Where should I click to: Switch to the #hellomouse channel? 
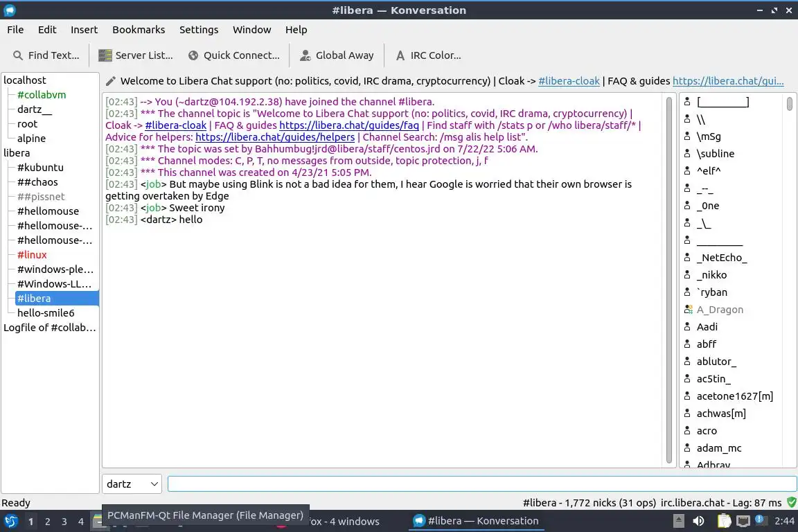coord(48,211)
